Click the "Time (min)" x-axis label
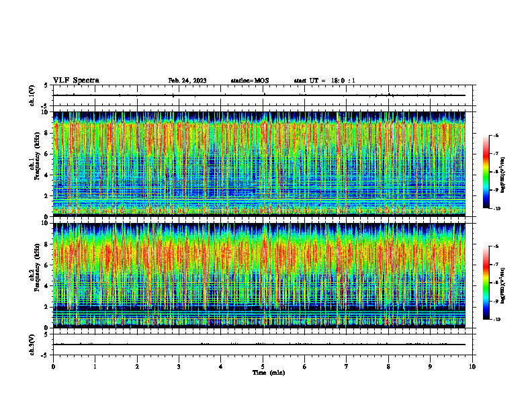Image resolution: width=532 pixels, height=411 pixels. pyautogui.click(x=269, y=373)
